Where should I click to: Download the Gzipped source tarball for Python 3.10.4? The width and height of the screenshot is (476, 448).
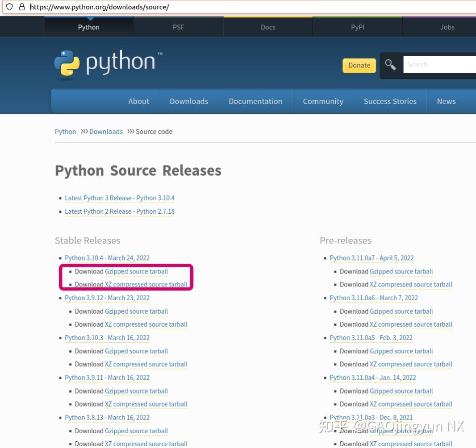click(x=136, y=271)
